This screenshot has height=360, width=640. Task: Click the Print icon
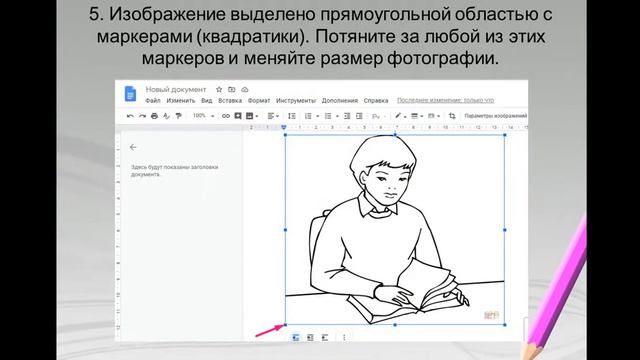[x=154, y=116]
